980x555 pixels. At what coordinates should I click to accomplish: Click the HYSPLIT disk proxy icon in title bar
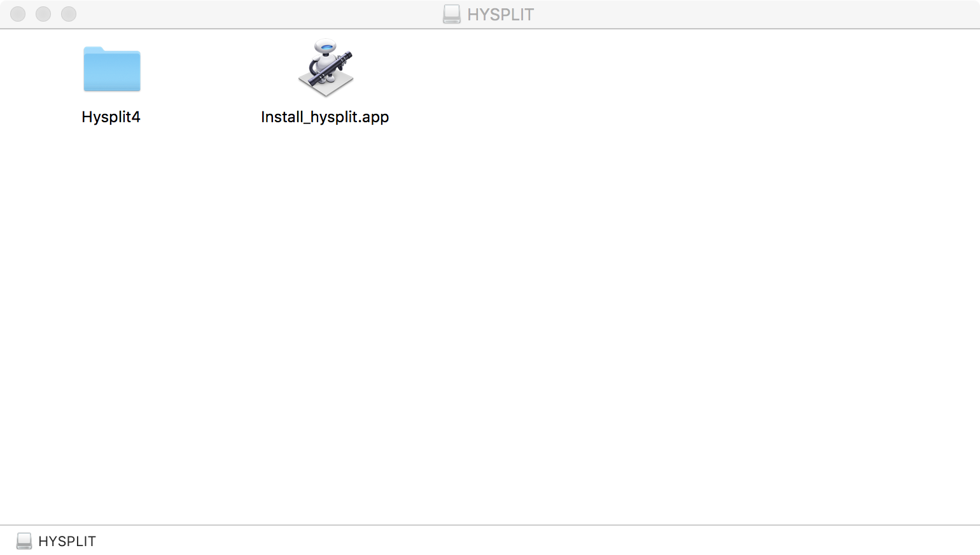point(451,14)
